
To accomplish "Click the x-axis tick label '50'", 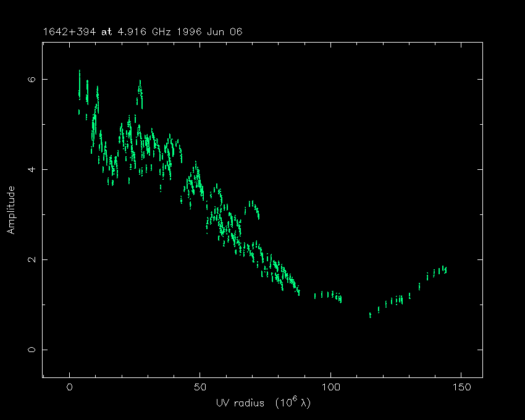I will pyautogui.click(x=199, y=387).
